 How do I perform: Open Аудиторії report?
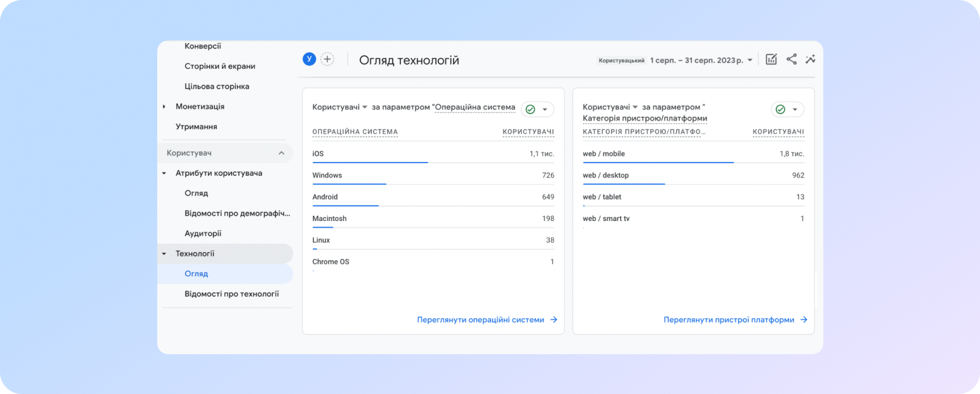[203, 234]
